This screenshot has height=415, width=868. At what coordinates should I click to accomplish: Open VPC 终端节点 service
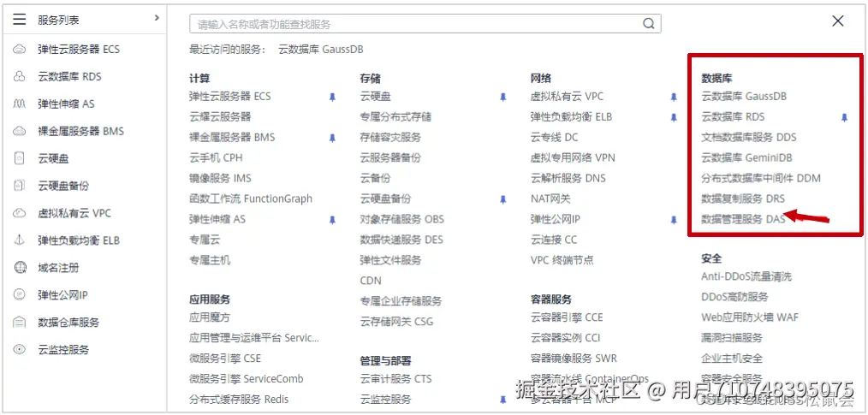pos(562,260)
